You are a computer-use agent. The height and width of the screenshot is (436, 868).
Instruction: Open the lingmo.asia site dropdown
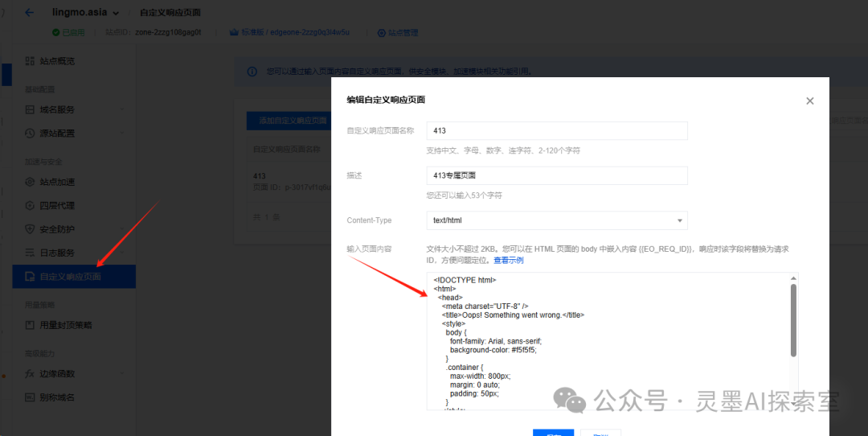click(x=86, y=12)
